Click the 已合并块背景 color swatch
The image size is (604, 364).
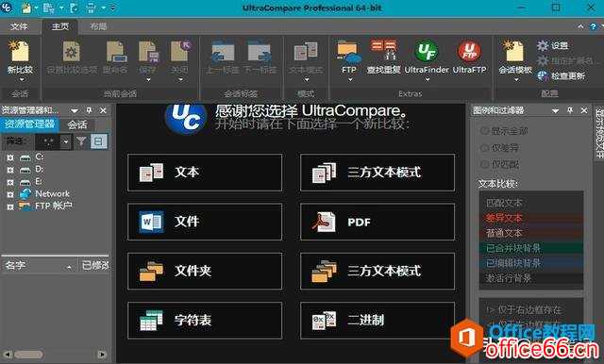pos(531,248)
